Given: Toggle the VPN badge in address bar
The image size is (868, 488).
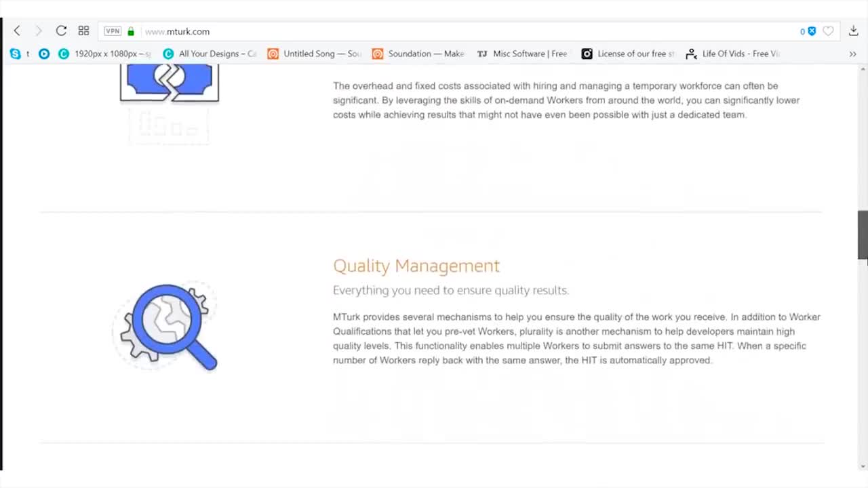Looking at the screenshot, I should click(113, 31).
